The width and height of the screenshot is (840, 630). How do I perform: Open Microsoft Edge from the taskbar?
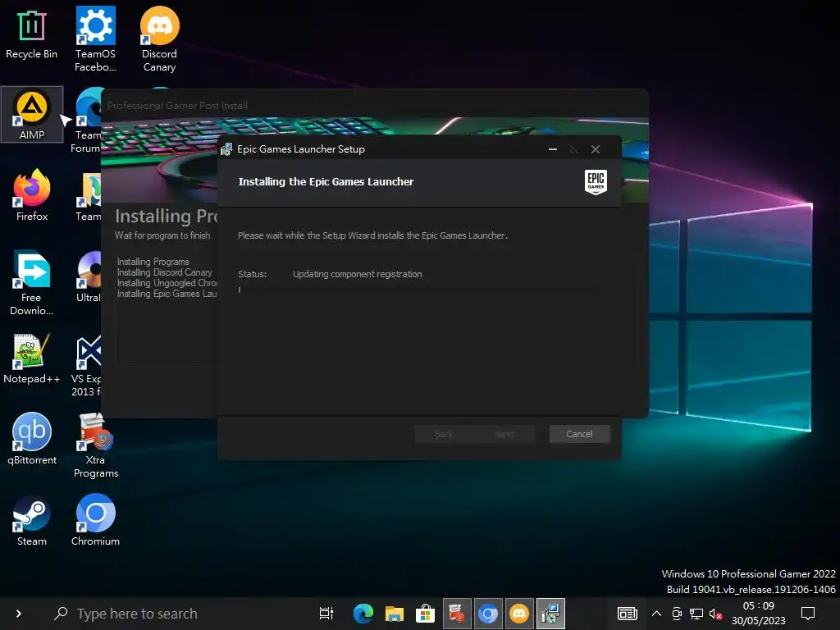[x=363, y=614]
